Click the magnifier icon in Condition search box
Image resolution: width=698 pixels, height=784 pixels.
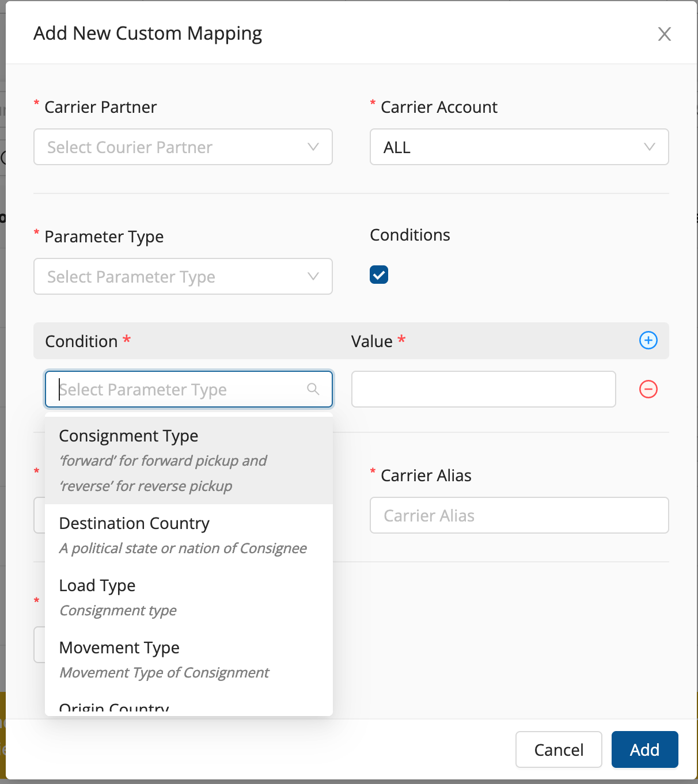point(313,389)
